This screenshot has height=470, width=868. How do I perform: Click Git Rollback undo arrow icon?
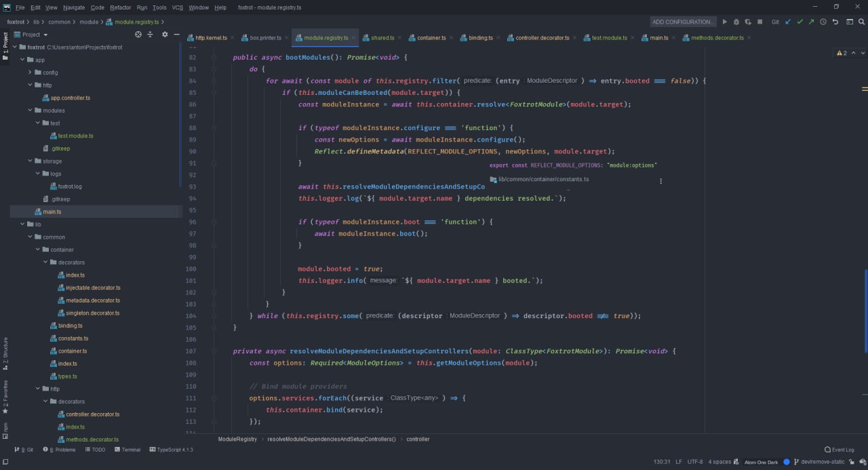tap(835, 22)
